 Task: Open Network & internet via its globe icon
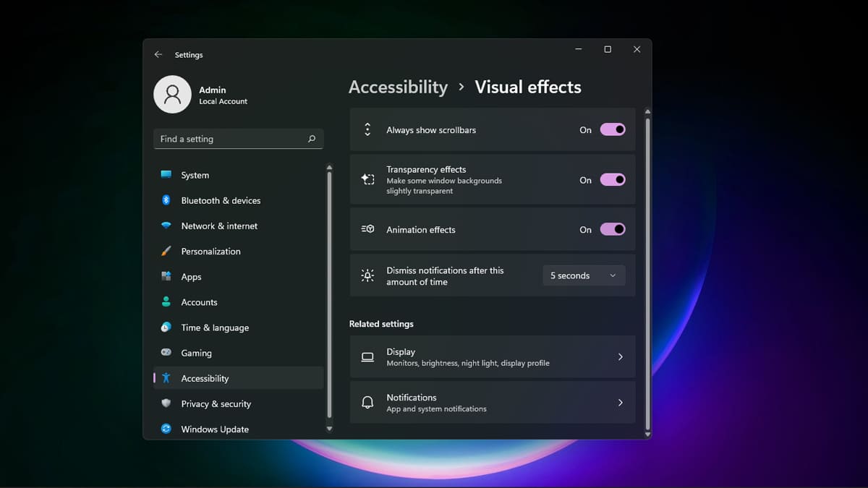pyautogui.click(x=165, y=226)
